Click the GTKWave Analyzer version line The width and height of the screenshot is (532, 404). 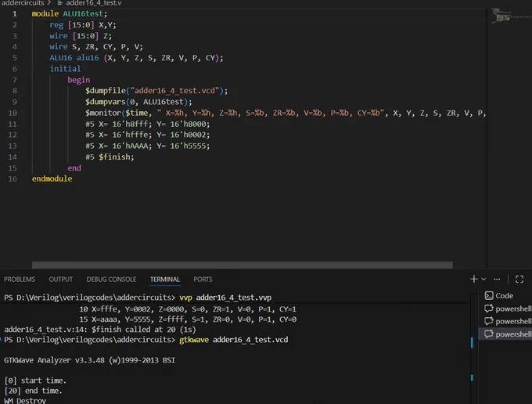pyautogui.click(x=89, y=360)
